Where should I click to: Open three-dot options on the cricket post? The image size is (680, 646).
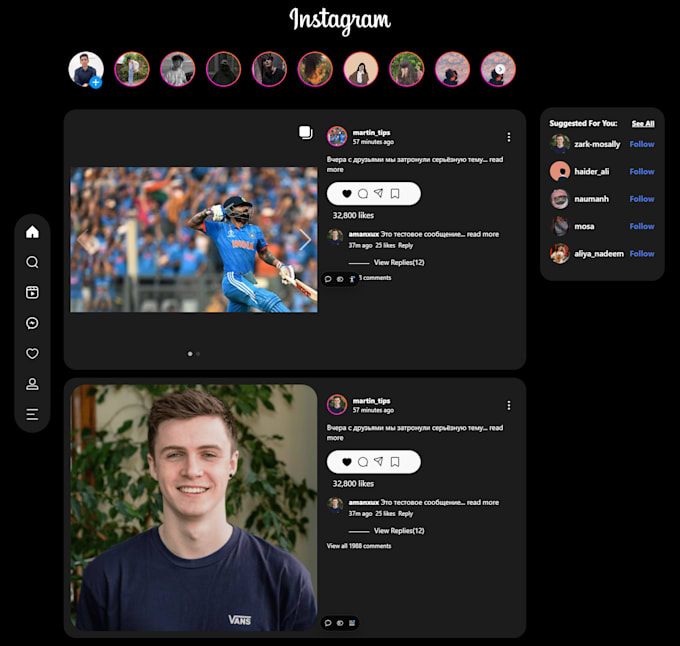[509, 137]
